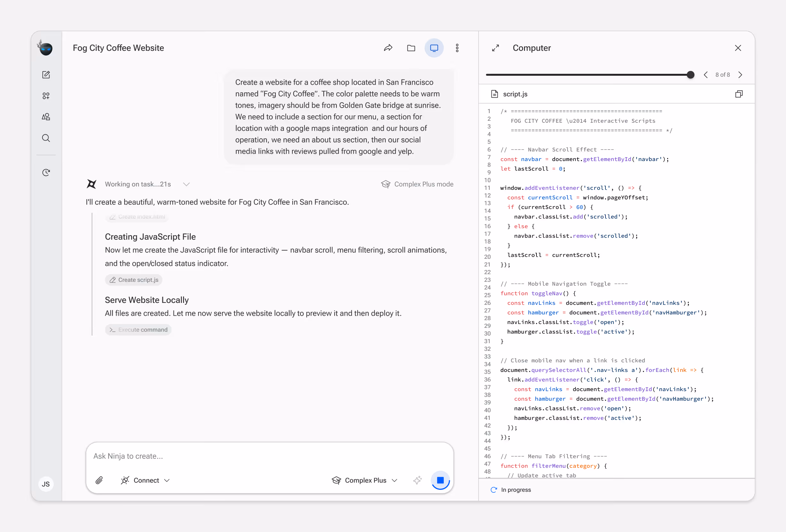
Task: Open the history clock icon
Action: (x=46, y=173)
